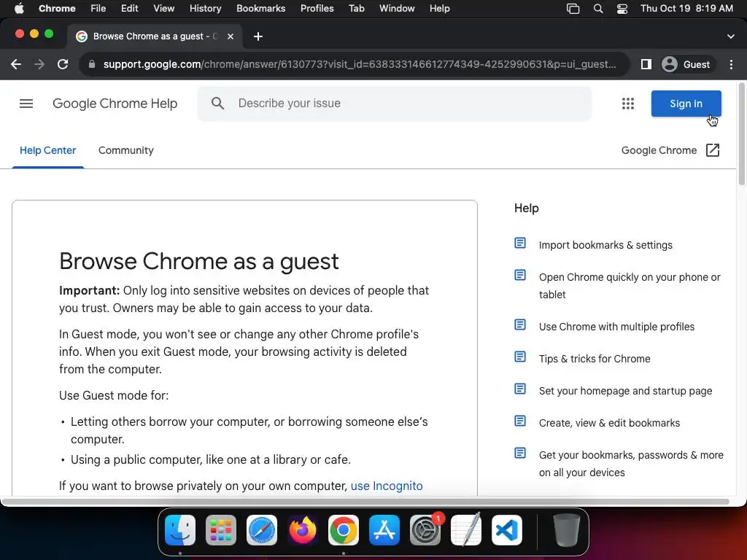Go forward to the next page
The image size is (747, 560).
[39, 64]
